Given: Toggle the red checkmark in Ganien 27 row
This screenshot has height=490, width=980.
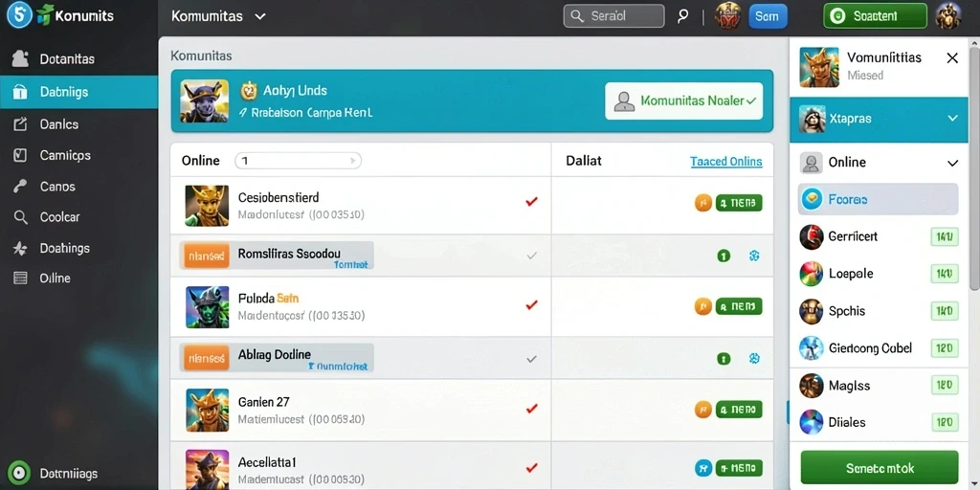Looking at the screenshot, I should [x=532, y=408].
